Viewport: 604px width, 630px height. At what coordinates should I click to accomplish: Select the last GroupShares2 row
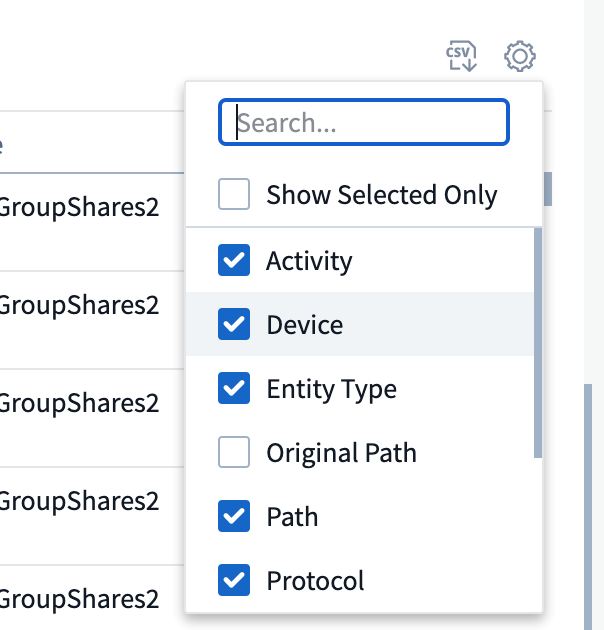pyautogui.click(x=79, y=598)
